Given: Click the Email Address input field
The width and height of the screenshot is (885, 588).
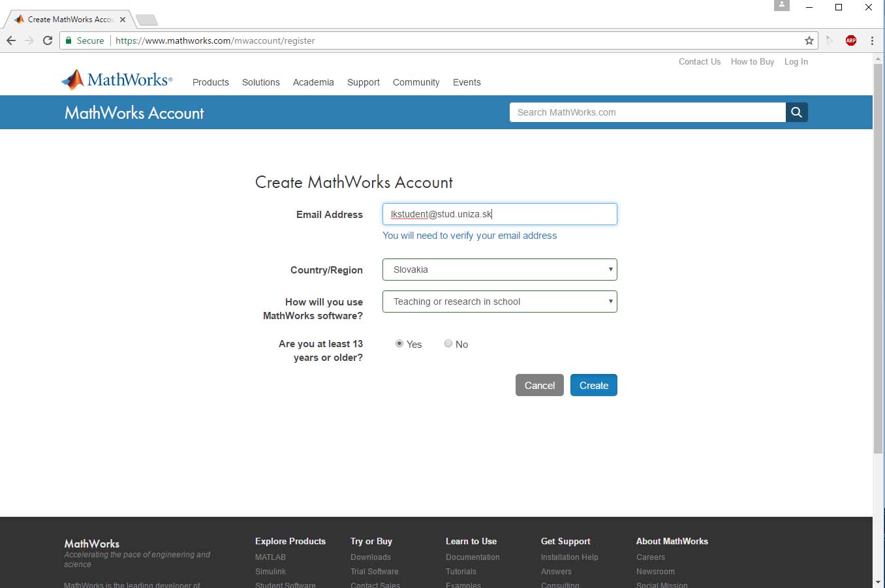Looking at the screenshot, I should (500, 214).
